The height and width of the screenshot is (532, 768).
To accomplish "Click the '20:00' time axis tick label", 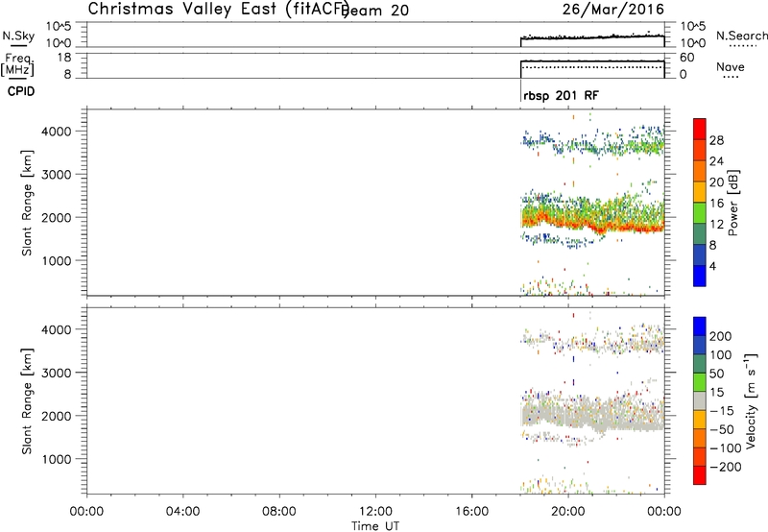I will (x=568, y=512).
